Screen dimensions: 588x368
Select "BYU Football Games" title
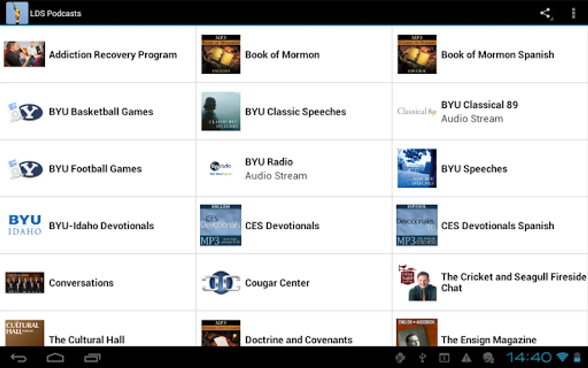pos(95,169)
